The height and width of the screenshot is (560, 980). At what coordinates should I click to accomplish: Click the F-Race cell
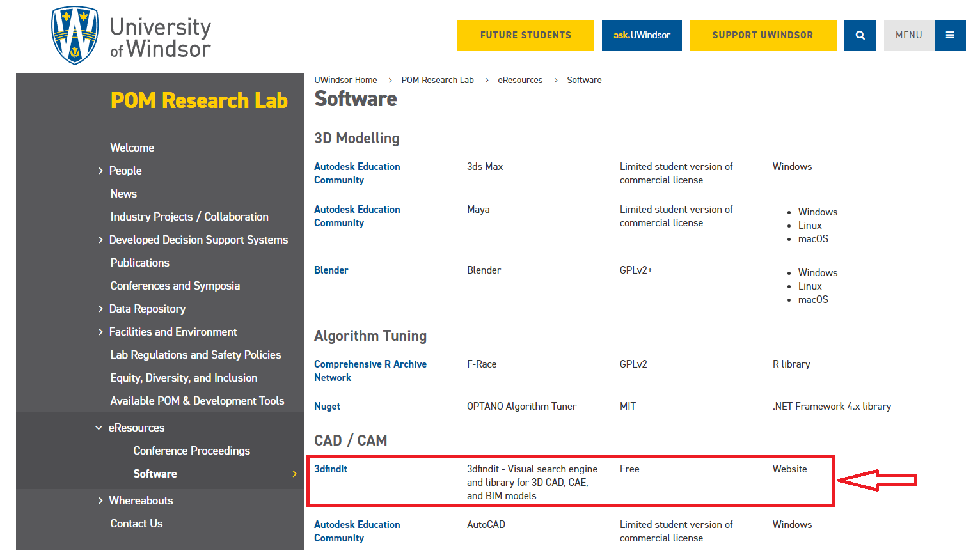click(482, 364)
